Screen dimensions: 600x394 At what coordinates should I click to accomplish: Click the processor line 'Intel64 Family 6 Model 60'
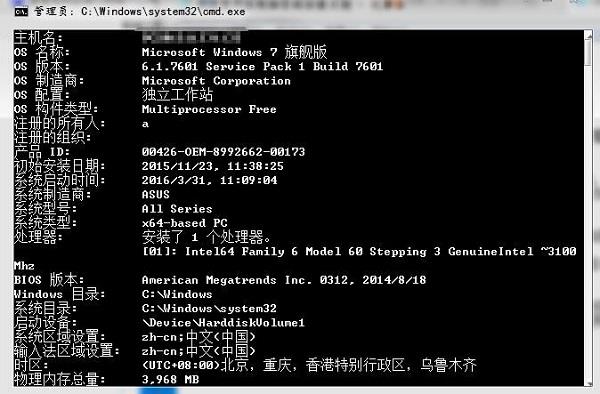(274, 251)
